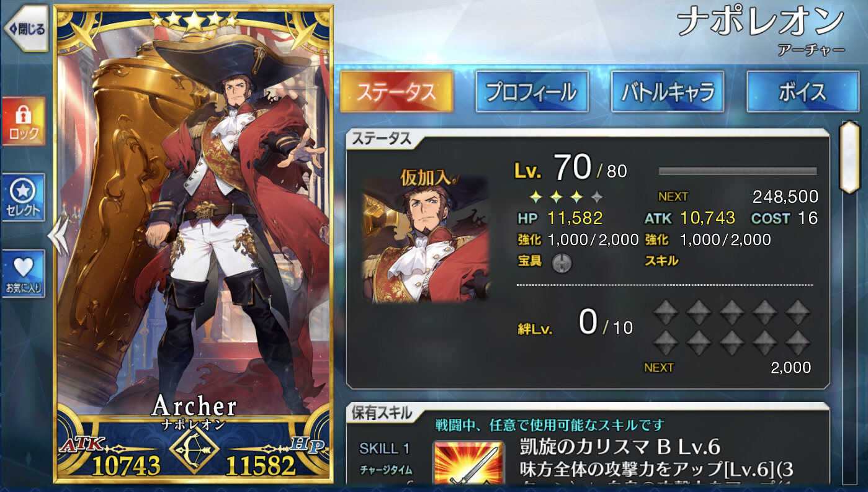Click the level experience progress bar

coord(738,171)
